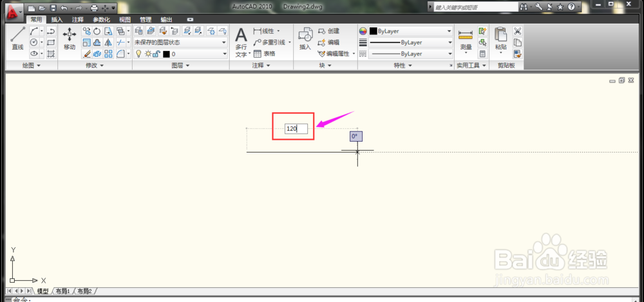
Task: Click the Multiline Text (多行文字) tool
Action: (x=241, y=42)
